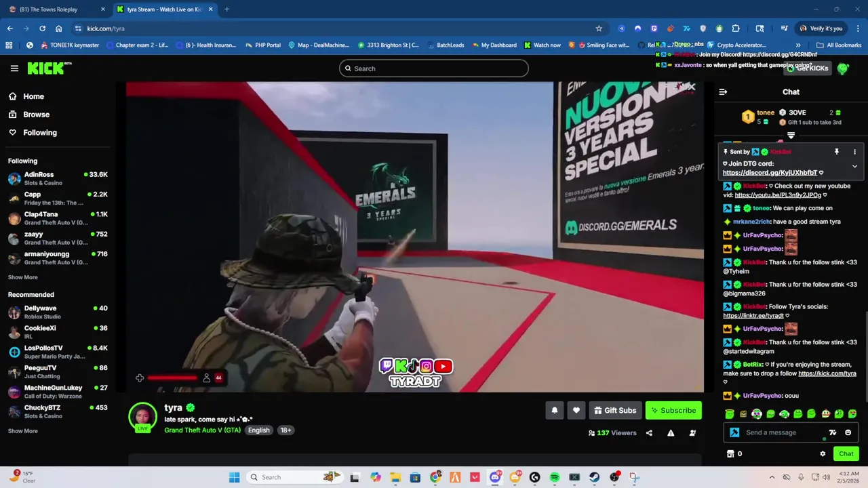Select tyra Stream browser tab
868x488 pixels.
click(x=165, y=9)
